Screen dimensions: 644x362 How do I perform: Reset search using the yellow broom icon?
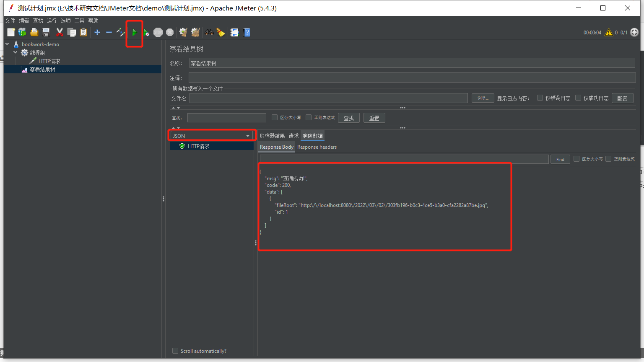[x=221, y=32]
